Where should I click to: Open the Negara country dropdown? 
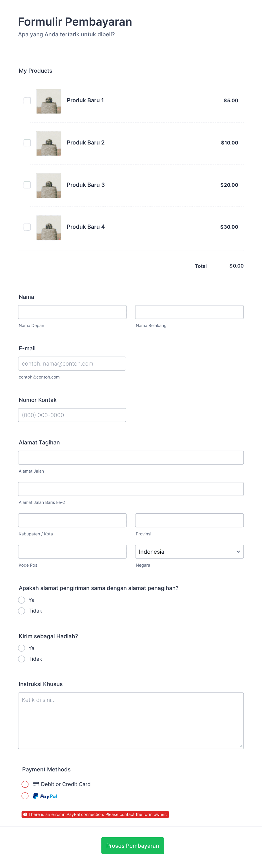[x=189, y=552]
